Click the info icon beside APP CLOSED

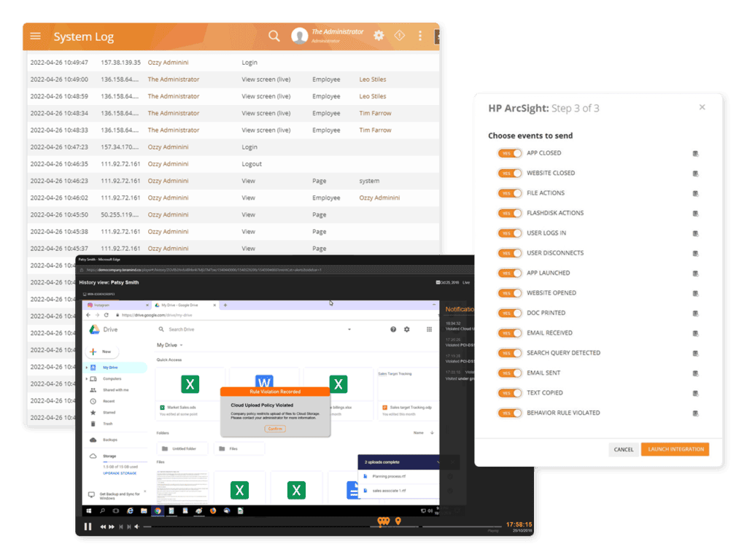[695, 153]
